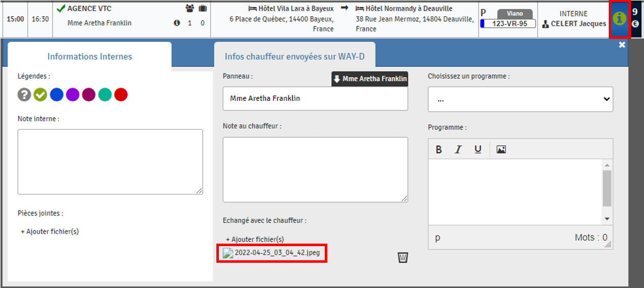Apply underline in Programme editor
644x288 pixels.
click(x=478, y=150)
